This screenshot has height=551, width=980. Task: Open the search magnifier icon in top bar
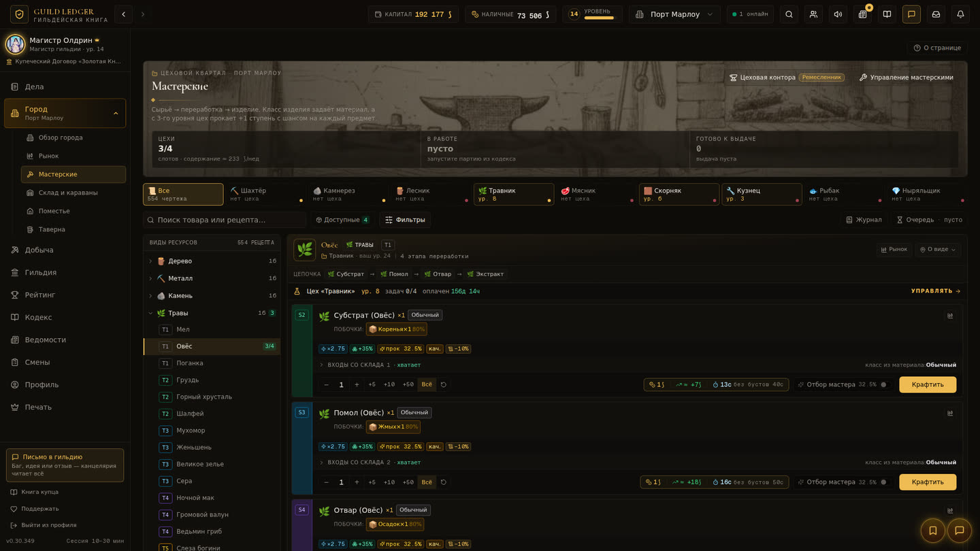click(x=789, y=14)
